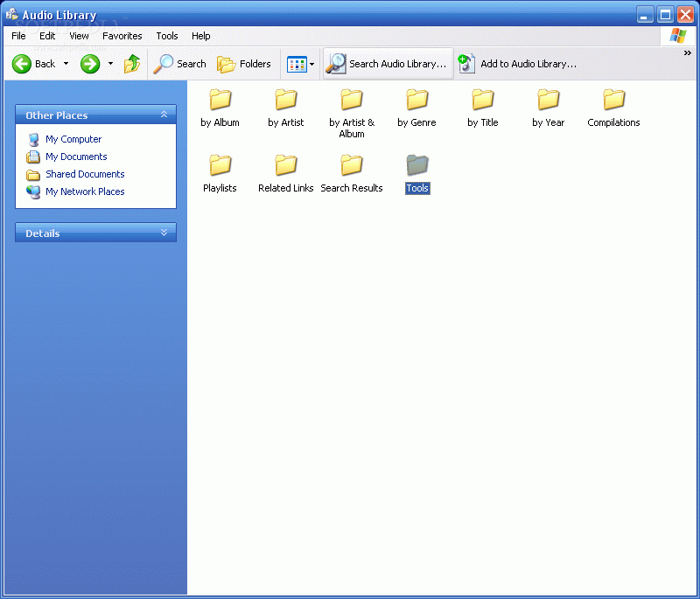
Task: Open the Forward history dropdown arrow
Action: coord(110,64)
